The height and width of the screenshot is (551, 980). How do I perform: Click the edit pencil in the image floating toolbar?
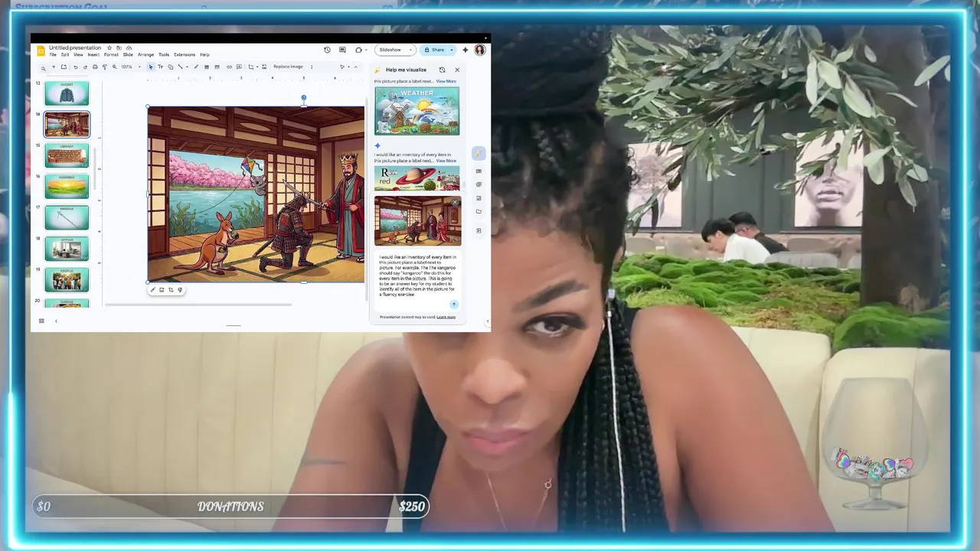tap(152, 290)
